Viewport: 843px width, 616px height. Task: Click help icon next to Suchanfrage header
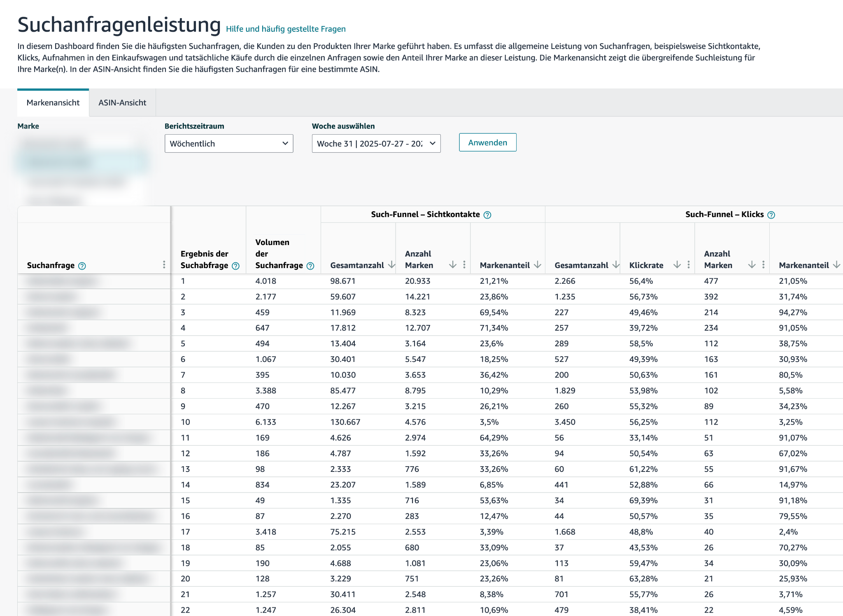pyautogui.click(x=82, y=266)
